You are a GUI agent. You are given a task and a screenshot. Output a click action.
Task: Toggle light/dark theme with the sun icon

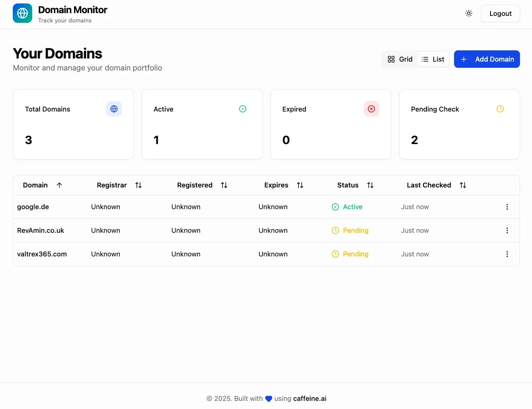[468, 13]
